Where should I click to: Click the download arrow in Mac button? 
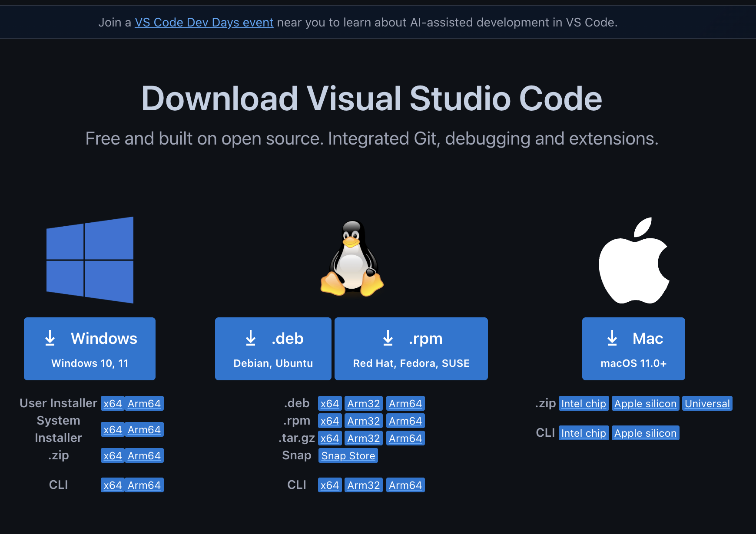(612, 338)
